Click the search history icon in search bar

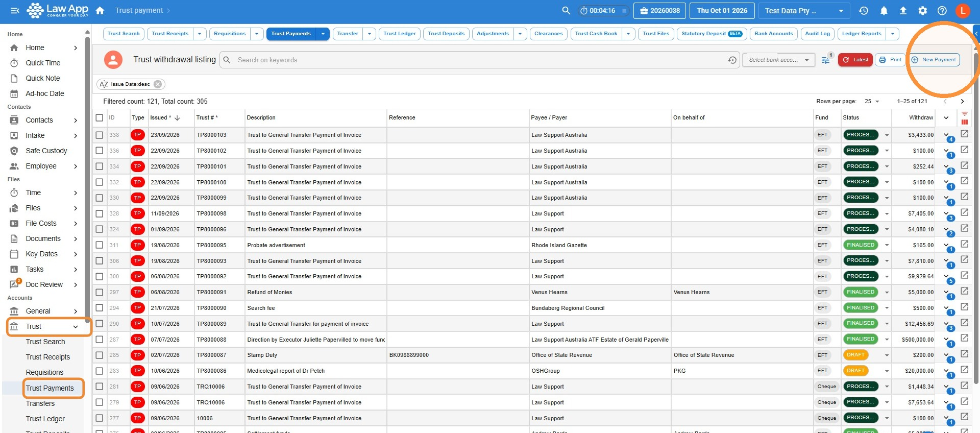[732, 60]
